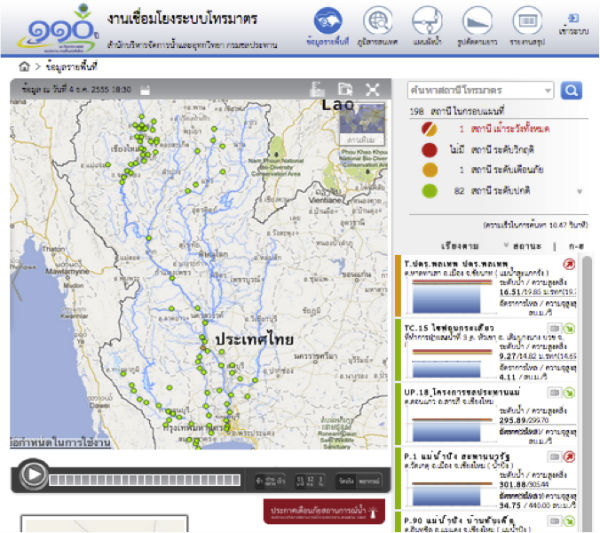
Task: Expand the status list chevron beside the green row
Action: (580, 191)
